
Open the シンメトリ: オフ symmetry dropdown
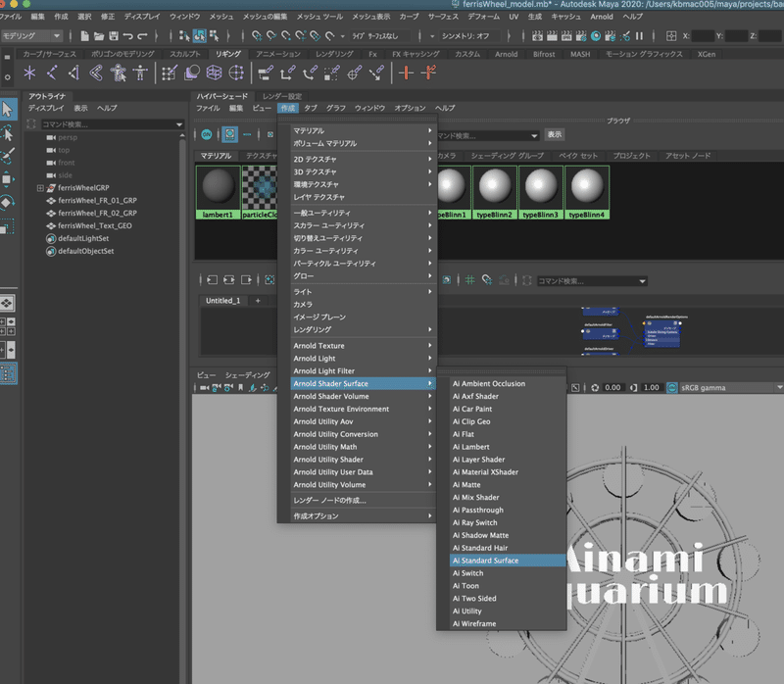pyautogui.click(x=469, y=36)
